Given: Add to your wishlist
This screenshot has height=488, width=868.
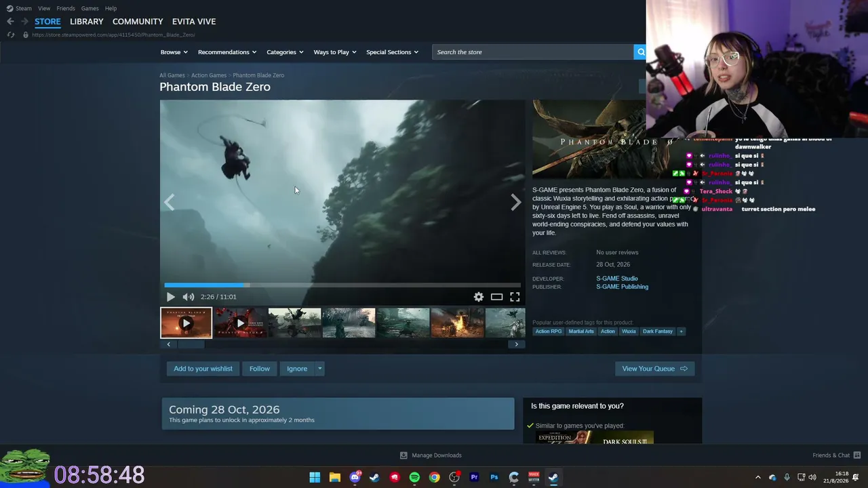Looking at the screenshot, I should tap(203, 369).
